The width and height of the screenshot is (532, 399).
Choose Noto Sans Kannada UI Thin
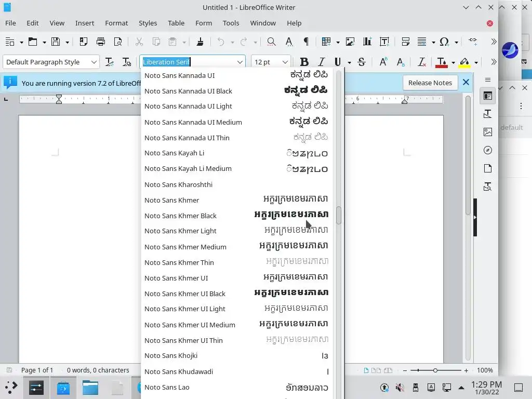tap(236, 138)
